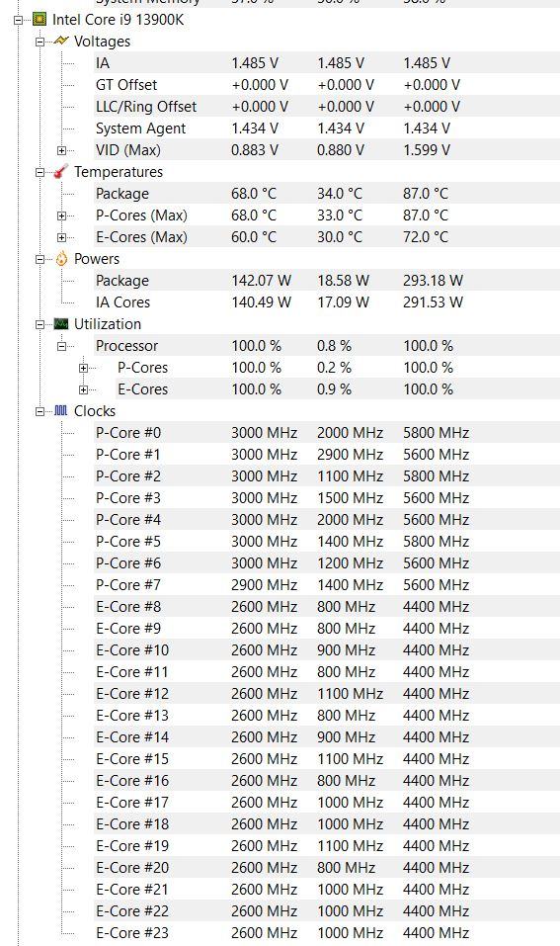This screenshot has height=946, width=560.
Task: Select the E-Core #21 clock row
Action: [x=327, y=889]
